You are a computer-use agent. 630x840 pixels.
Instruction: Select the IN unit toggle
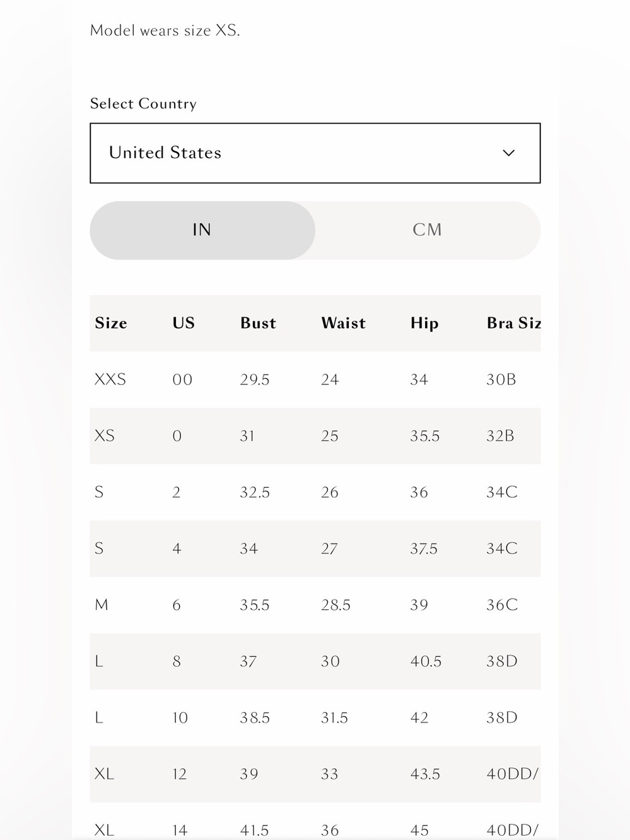[x=202, y=230]
